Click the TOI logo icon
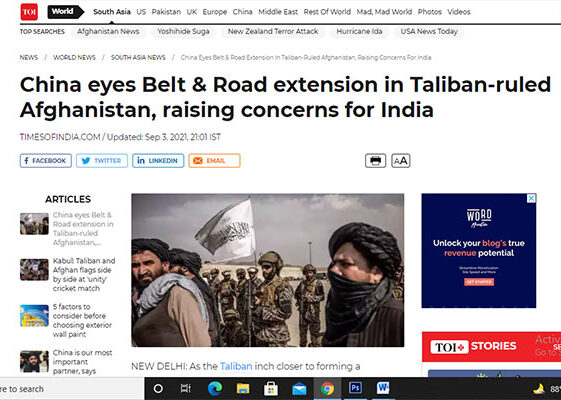This screenshot has height=400, width=561. (29, 12)
